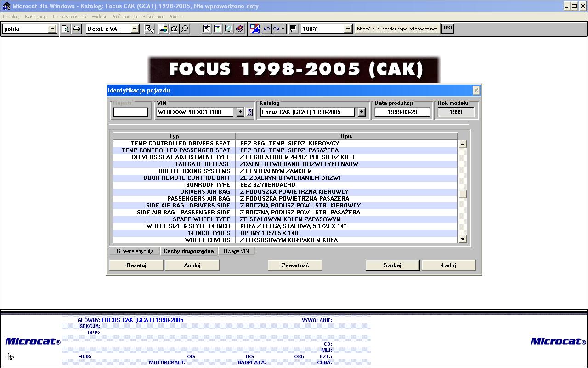588x368 pixels.
Task: Click the magnifying glass search icon
Action: [x=185, y=29]
